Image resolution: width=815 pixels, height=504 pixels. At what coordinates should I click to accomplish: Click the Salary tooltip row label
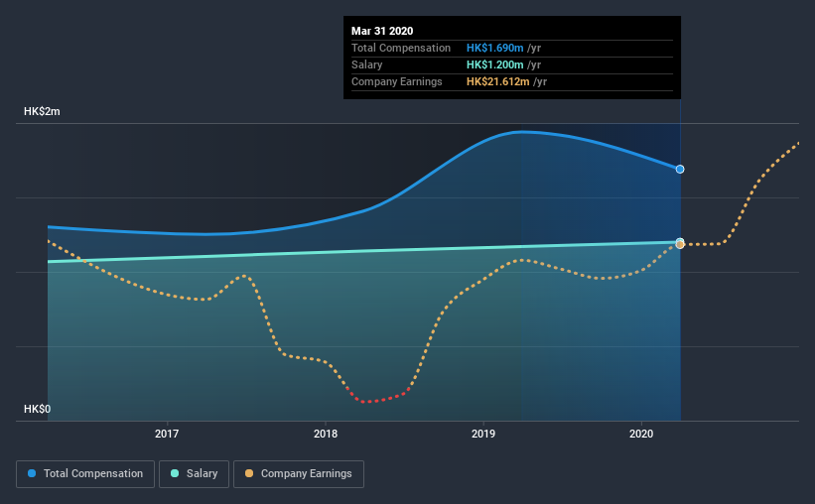[x=367, y=64]
